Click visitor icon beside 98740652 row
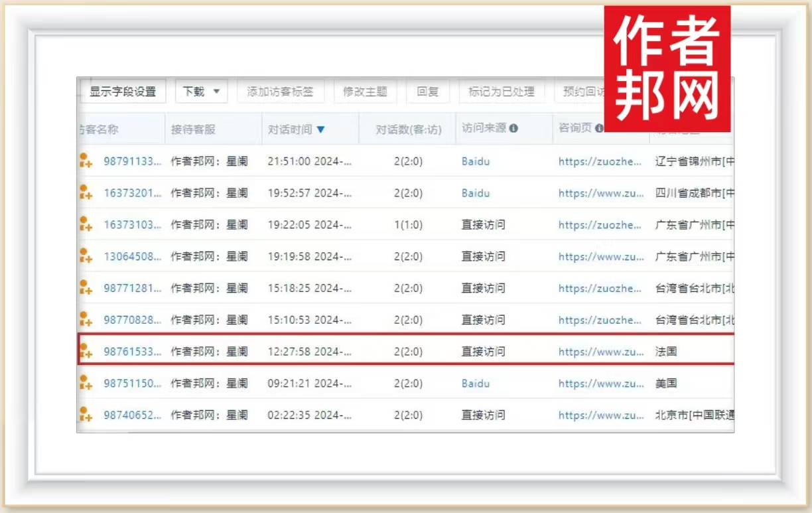Screen dimensions: 812x513 pyautogui.click(x=86, y=415)
